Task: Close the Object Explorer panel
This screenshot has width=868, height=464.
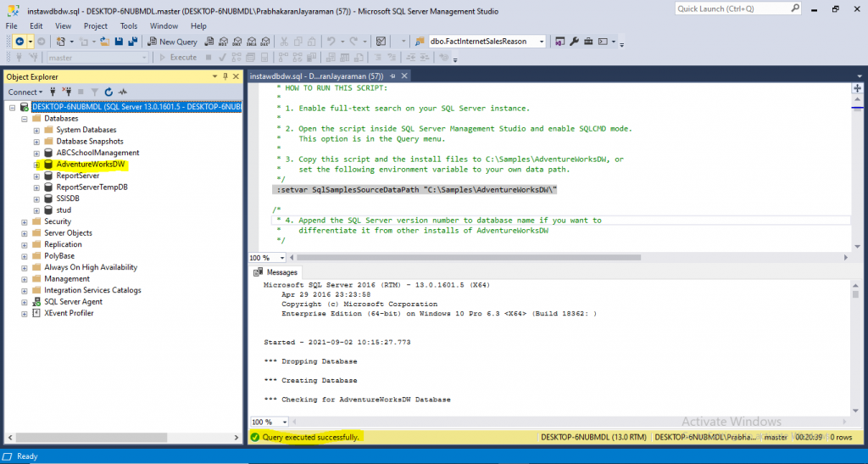Action: (236, 76)
